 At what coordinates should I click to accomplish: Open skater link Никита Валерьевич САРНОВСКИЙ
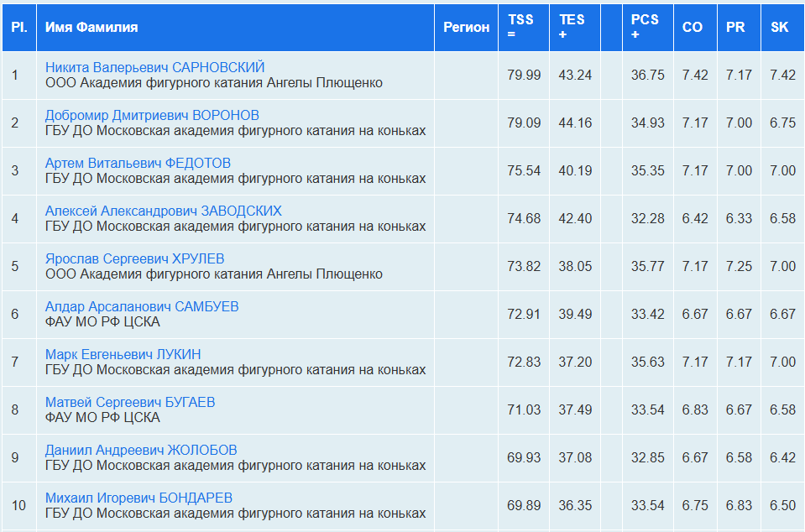pos(154,67)
